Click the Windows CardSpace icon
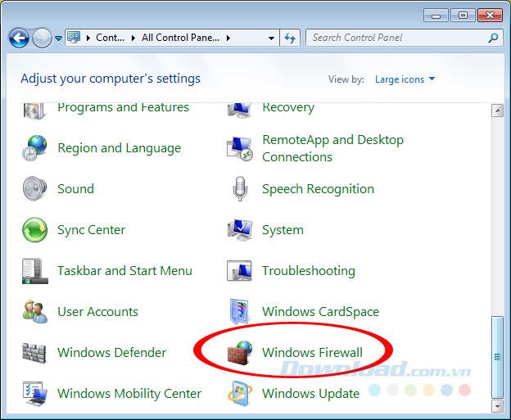Image resolution: width=511 pixels, height=420 pixels. click(240, 312)
